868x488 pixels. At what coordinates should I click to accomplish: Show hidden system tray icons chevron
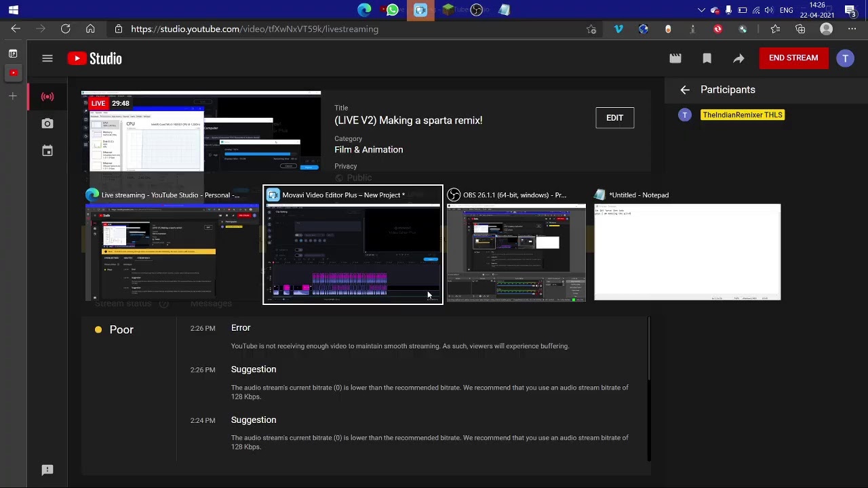tap(701, 10)
